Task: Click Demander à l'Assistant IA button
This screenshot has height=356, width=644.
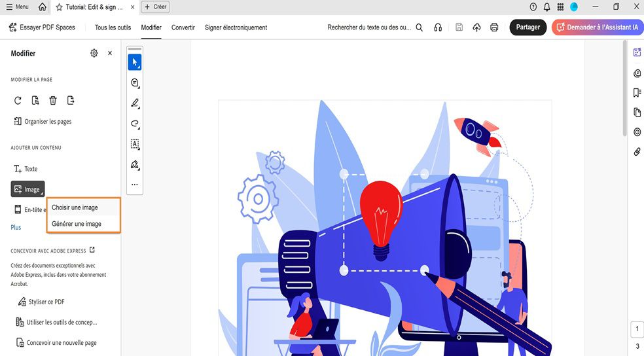Action: (x=598, y=27)
